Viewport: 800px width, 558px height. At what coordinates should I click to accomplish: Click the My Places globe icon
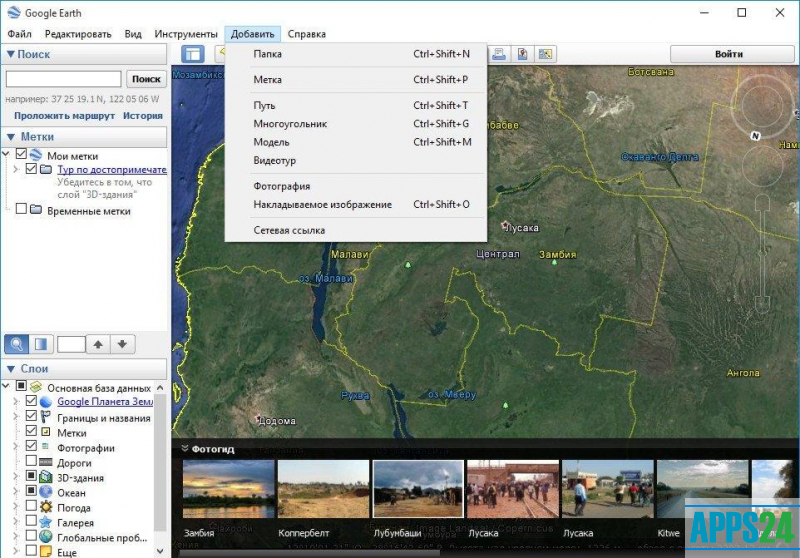36,155
